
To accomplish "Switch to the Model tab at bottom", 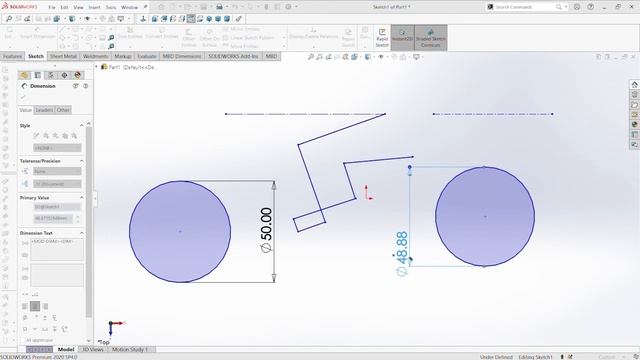I will pyautogui.click(x=66, y=349).
